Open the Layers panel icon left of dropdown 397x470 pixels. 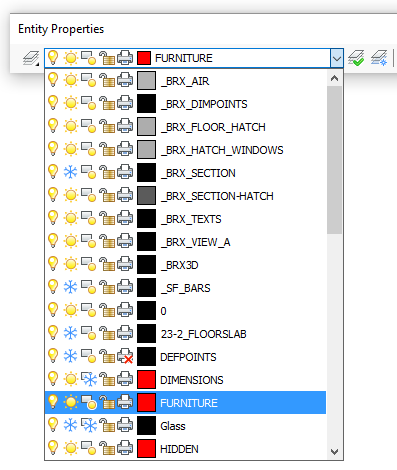(31, 58)
